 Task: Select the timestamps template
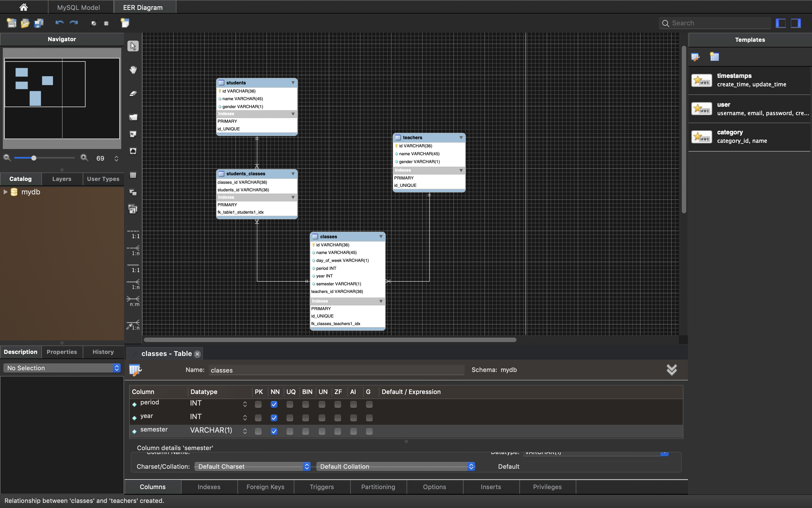(750, 80)
